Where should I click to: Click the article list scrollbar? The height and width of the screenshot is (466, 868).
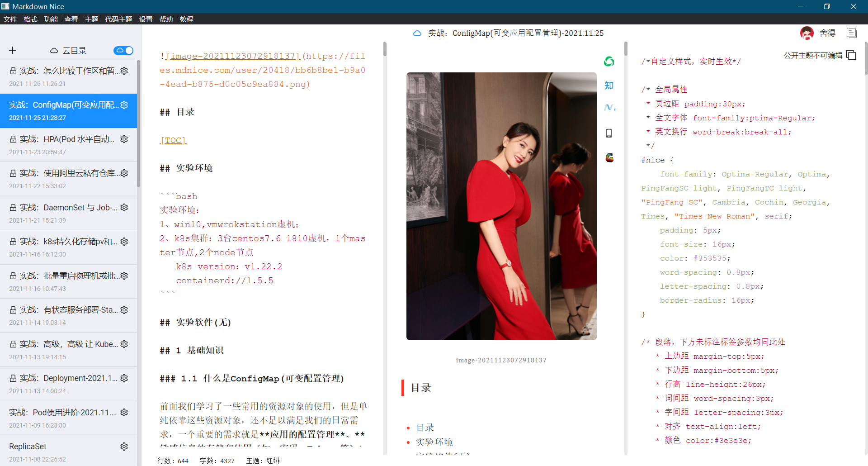point(139,123)
